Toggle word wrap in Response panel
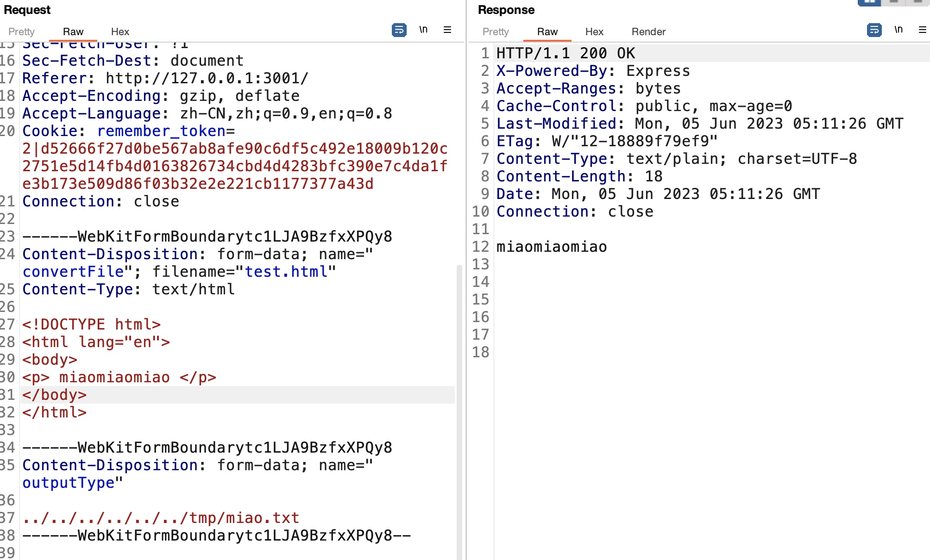930x560 pixels. tap(874, 30)
